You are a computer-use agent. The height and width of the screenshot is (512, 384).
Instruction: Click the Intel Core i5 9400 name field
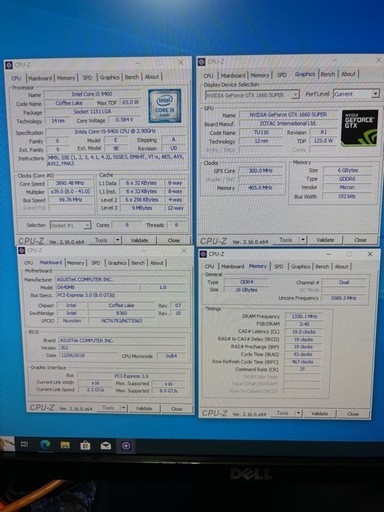(x=92, y=94)
